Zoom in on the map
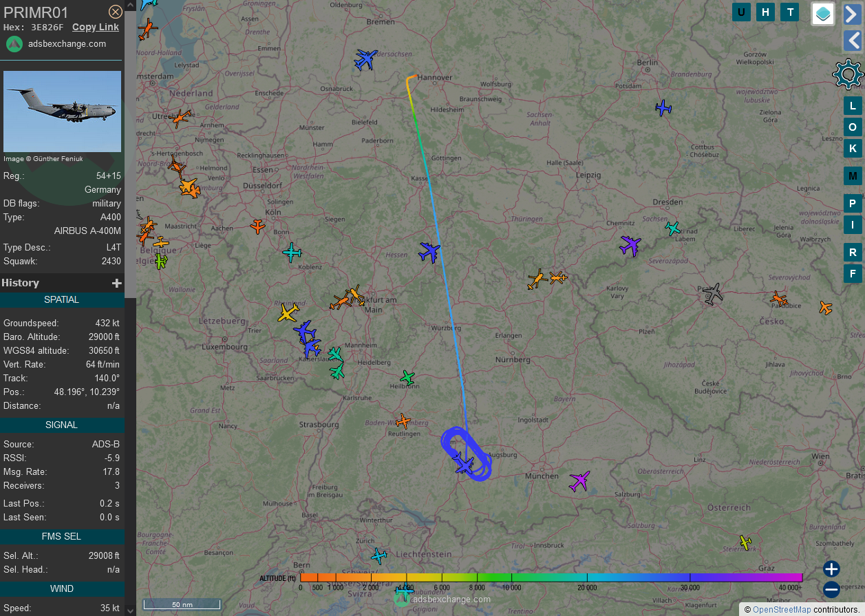The height and width of the screenshot is (616, 865). (831, 569)
